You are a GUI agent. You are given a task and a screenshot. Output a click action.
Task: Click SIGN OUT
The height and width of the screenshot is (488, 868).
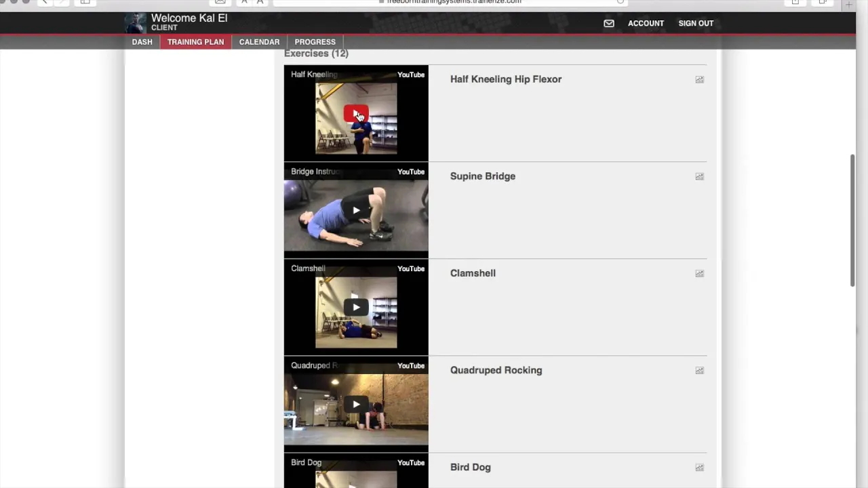point(696,23)
